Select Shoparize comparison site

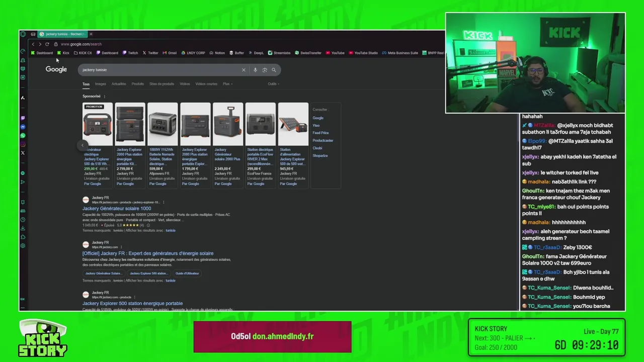pyautogui.click(x=320, y=155)
